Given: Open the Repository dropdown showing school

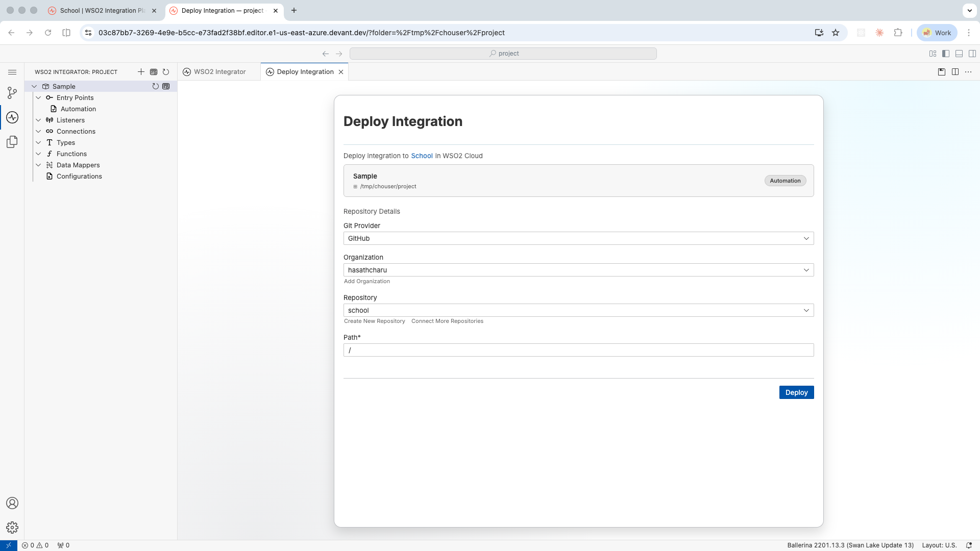Looking at the screenshot, I should (x=578, y=310).
